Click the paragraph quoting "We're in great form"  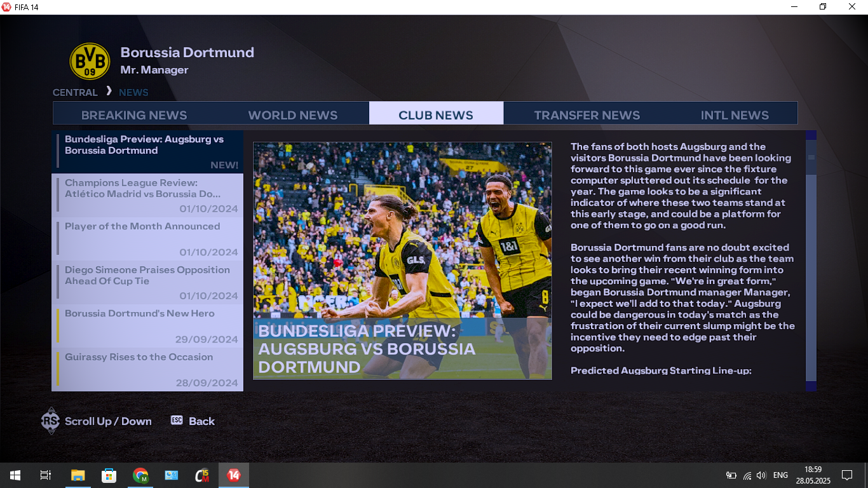pos(682,298)
